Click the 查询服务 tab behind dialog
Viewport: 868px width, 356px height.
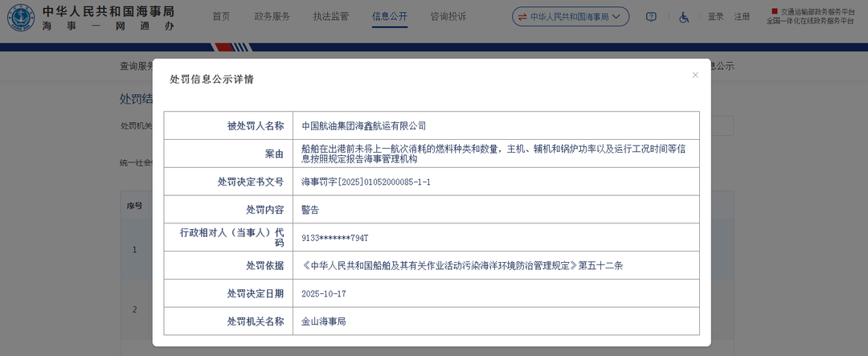tap(136, 66)
